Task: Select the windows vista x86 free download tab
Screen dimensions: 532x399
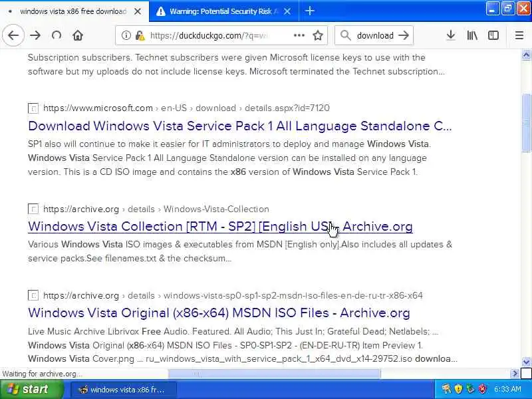Action: coord(73,11)
